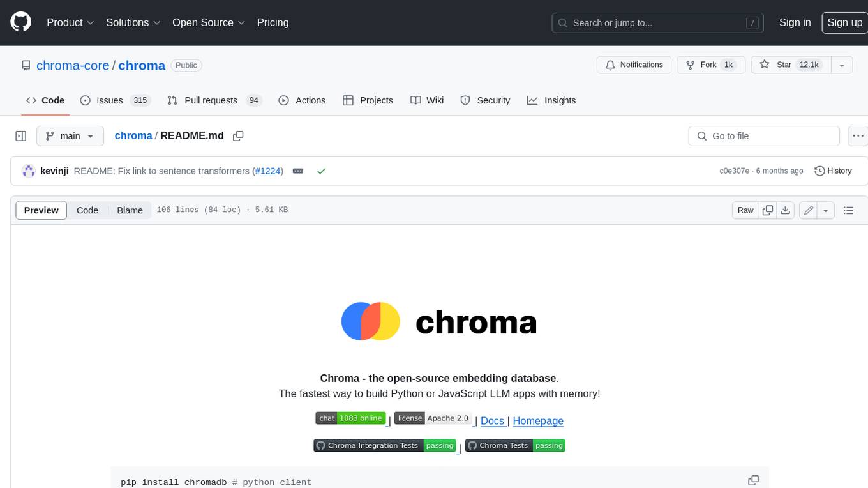Expand the Product menu
The height and width of the screenshot is (488, 868).
click(x=70, y=22)
